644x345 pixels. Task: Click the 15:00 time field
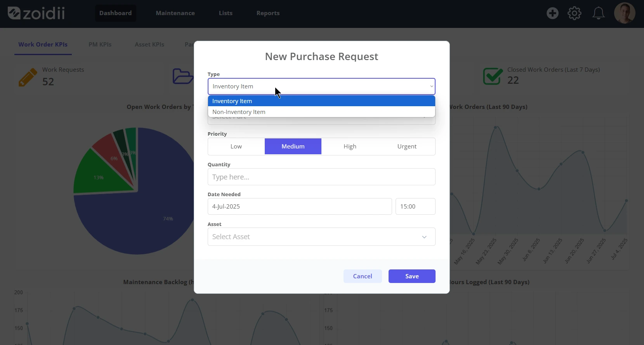pyautogui.click(x=415, y=207)
